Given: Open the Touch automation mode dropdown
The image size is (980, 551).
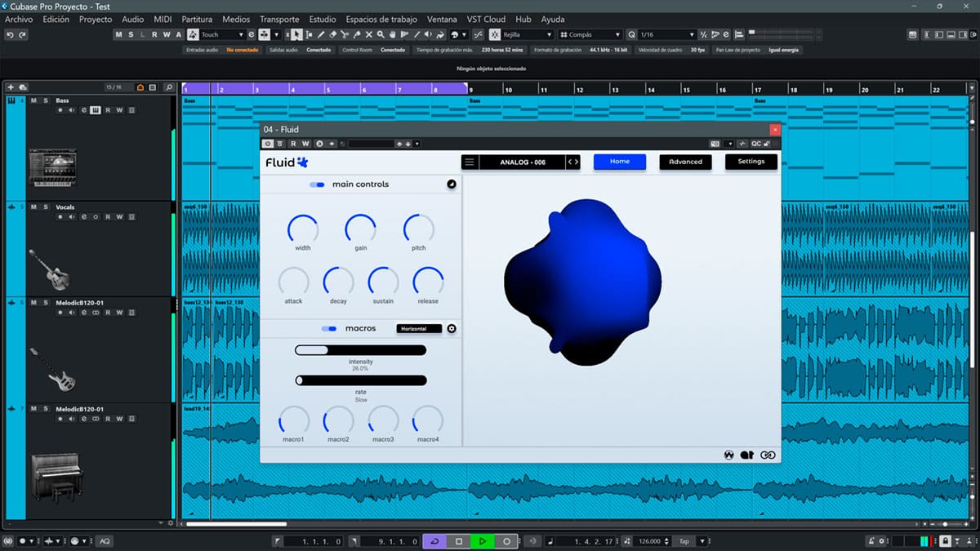Looking at the screenshot, I should (x=222, y=34).
